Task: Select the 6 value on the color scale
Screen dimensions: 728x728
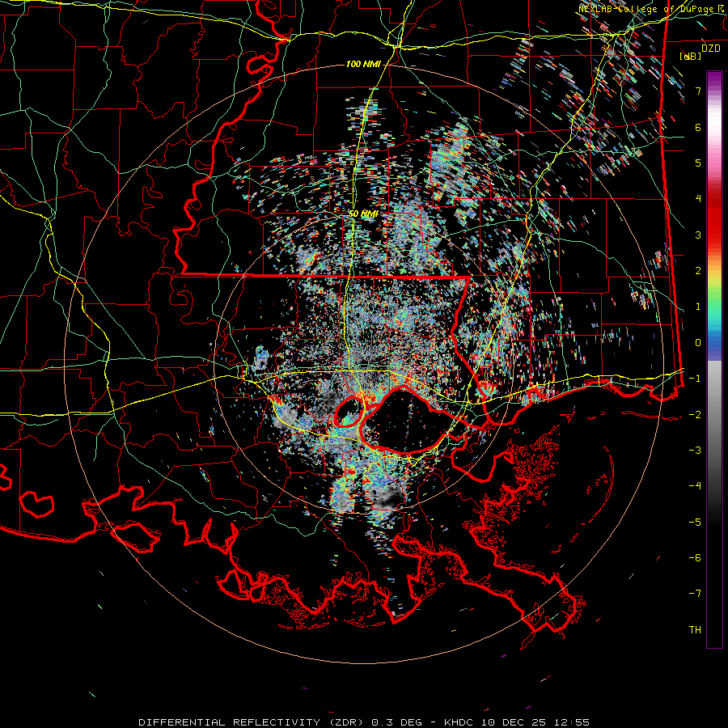Action: pyautogui.click(x=698, y=127)
